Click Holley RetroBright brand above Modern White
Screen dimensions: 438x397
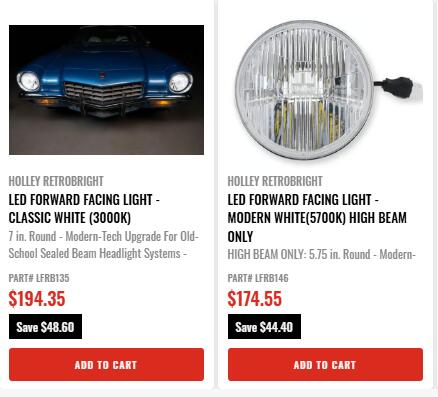tap(275, 181)
